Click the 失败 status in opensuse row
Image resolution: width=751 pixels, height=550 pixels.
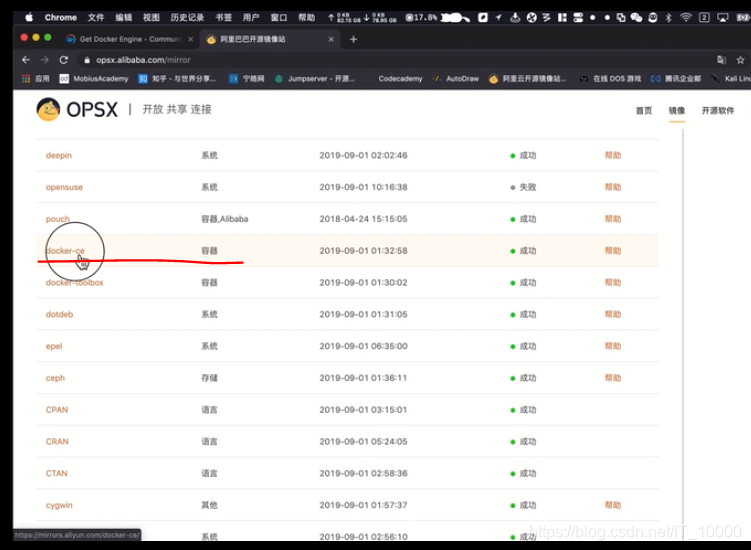[x=523, y=187]
